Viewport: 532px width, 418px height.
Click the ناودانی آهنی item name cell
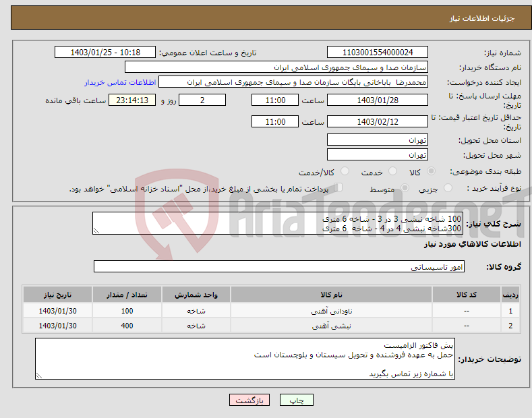pyautogui.click(x=332, y=311)
